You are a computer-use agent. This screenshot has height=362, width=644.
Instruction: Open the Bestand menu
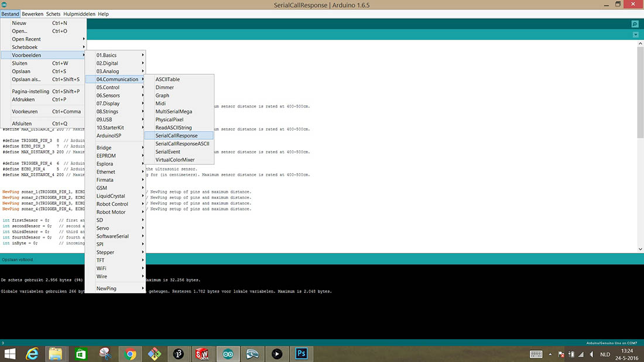coord(10,13)
